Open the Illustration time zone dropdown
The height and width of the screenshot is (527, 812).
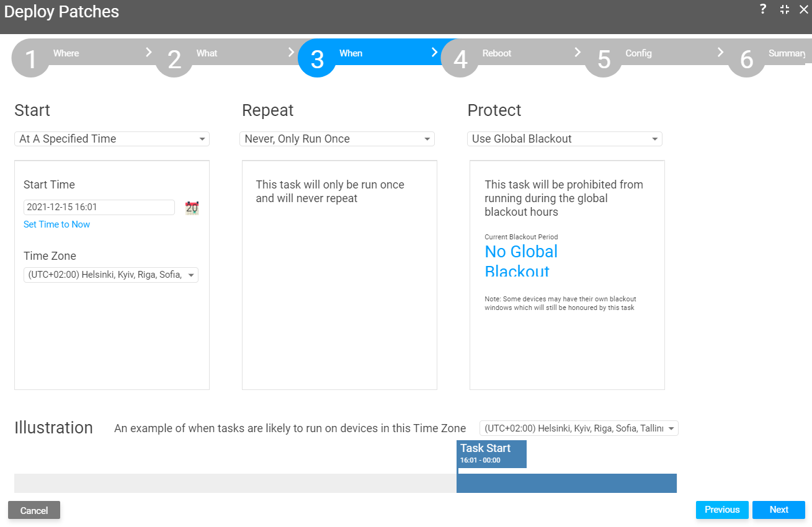tap(579, 428)
